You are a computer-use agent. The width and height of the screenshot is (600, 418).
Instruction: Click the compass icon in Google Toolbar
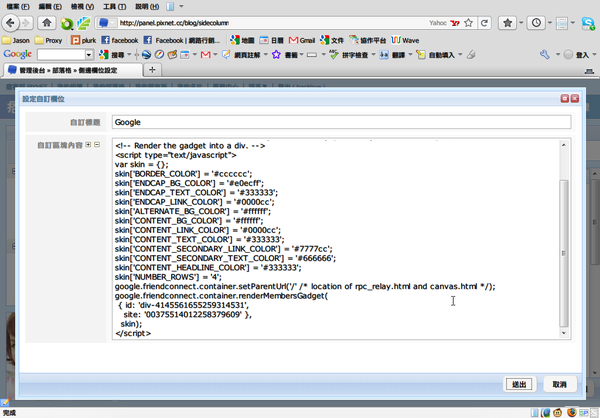159,55
